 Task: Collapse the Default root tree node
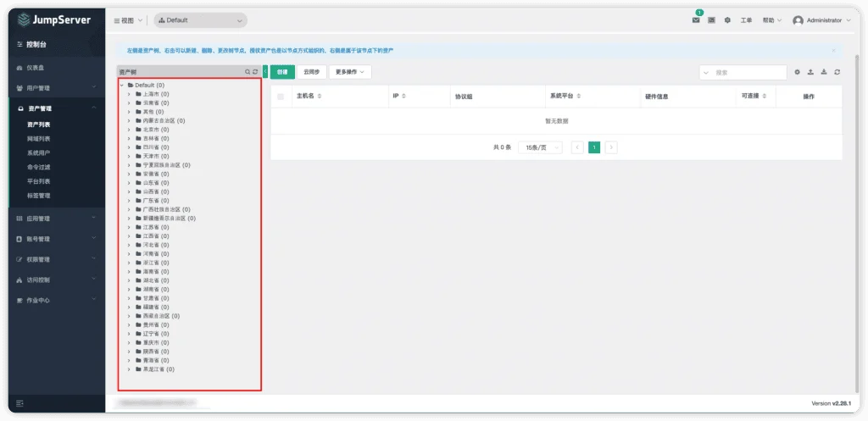[x=121, y=86]
